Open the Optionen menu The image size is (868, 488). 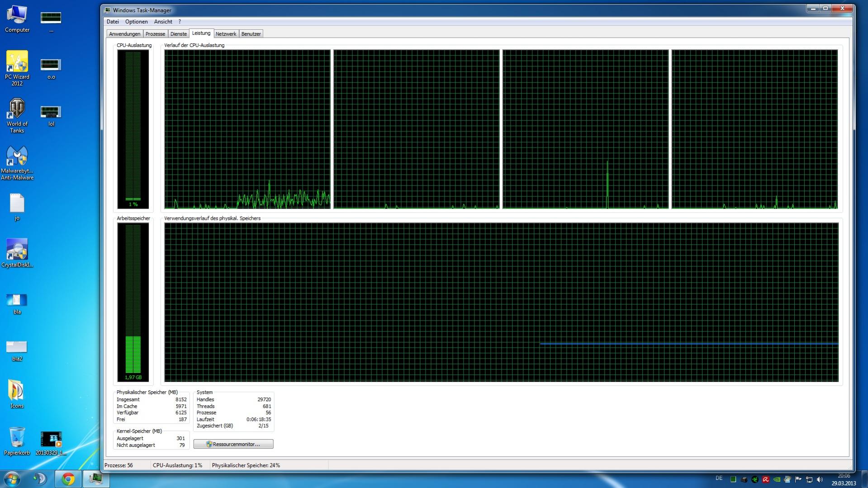point(136,22)
